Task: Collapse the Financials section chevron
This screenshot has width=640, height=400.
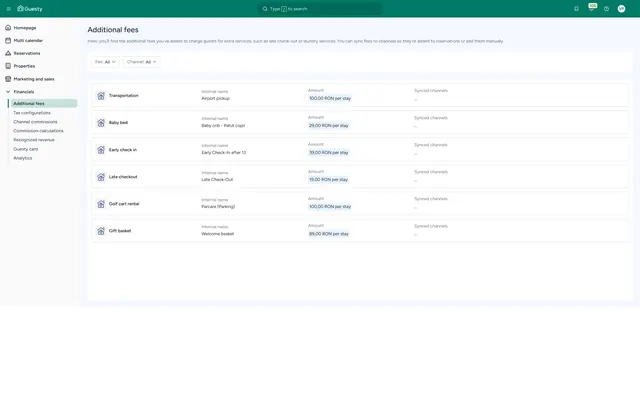Action: (8, 92)
